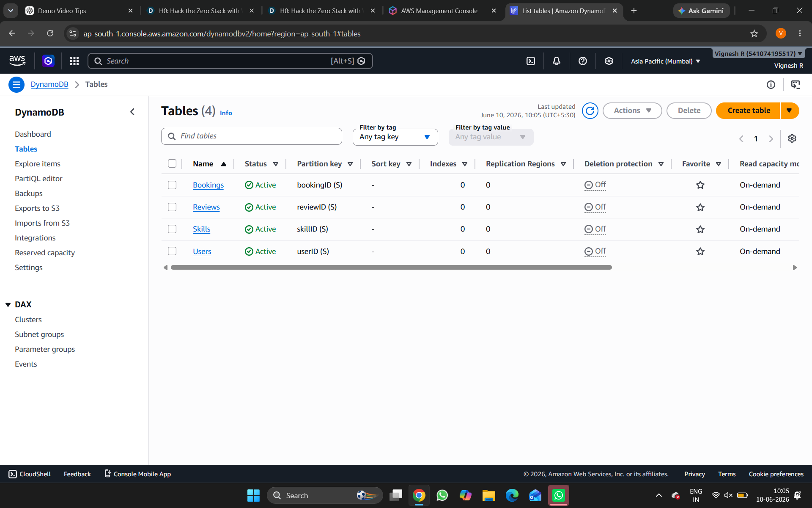
Task: Open DynamoDB breadcrumb link
Action: 49,84
